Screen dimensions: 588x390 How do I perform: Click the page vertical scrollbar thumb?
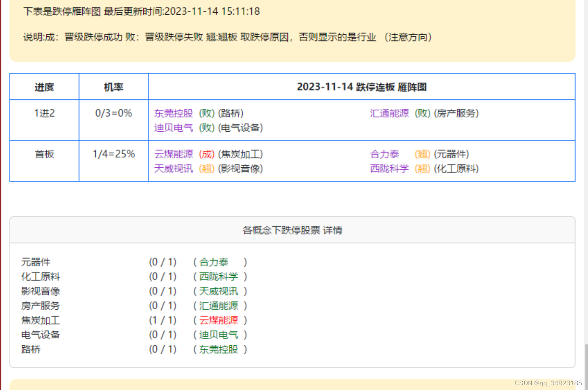click(586, 367)
